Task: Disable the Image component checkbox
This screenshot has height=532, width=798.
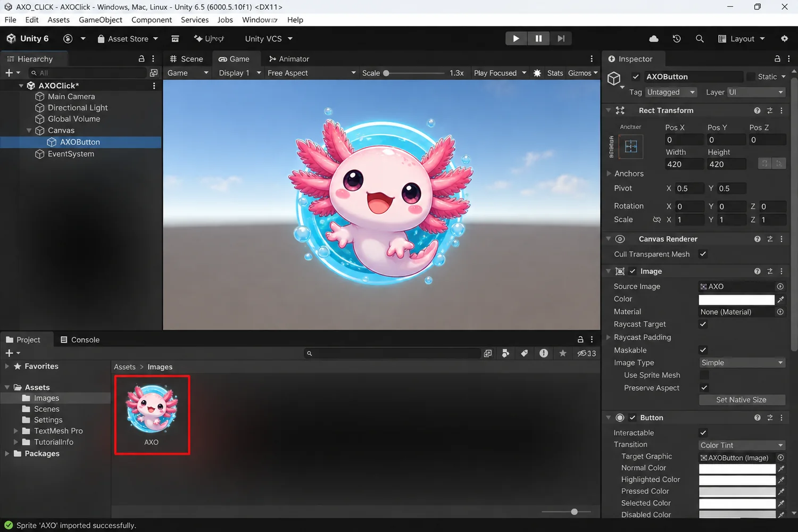Action: click(633, 271)
